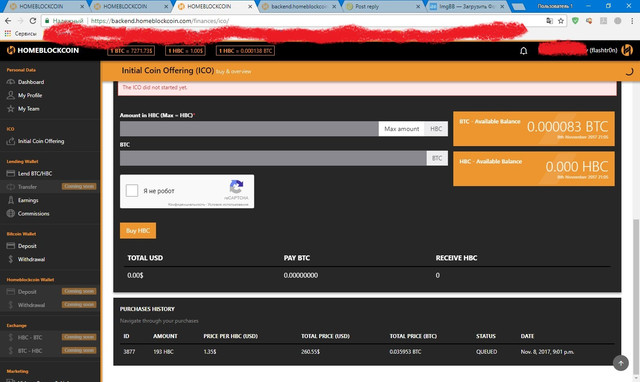Focus the BTC amount input field
Screen dimensions: 640x382
[273, 158]
